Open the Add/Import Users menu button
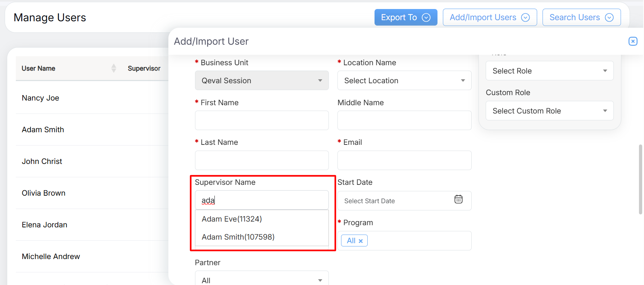This screenshot has width=644, height=285. [x=489, y=17]
